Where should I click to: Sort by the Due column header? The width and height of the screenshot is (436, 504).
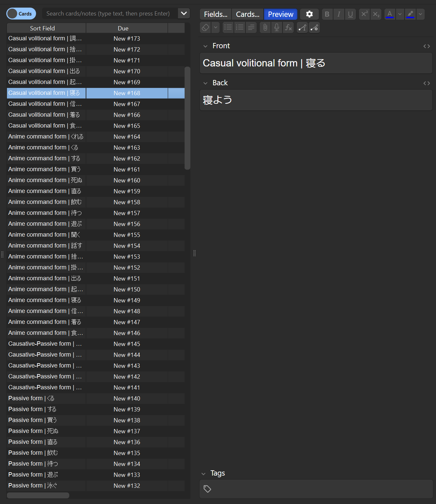tap(127, 28)
